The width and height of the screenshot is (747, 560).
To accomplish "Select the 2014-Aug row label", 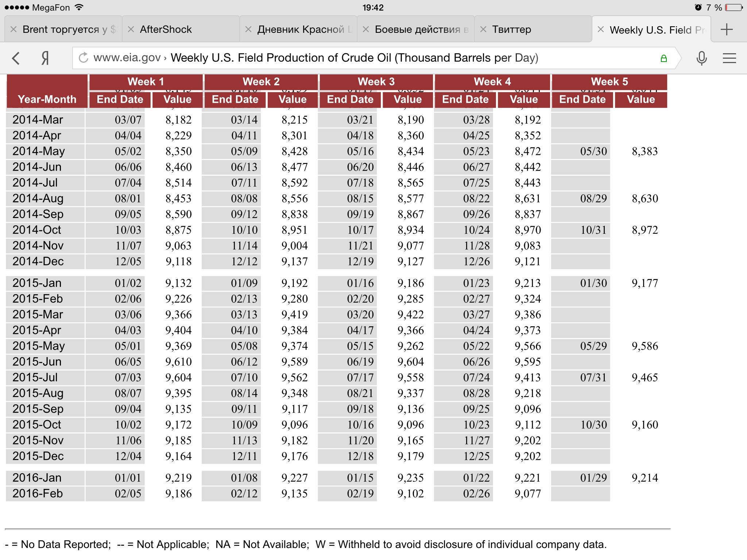I will [38, 199].
